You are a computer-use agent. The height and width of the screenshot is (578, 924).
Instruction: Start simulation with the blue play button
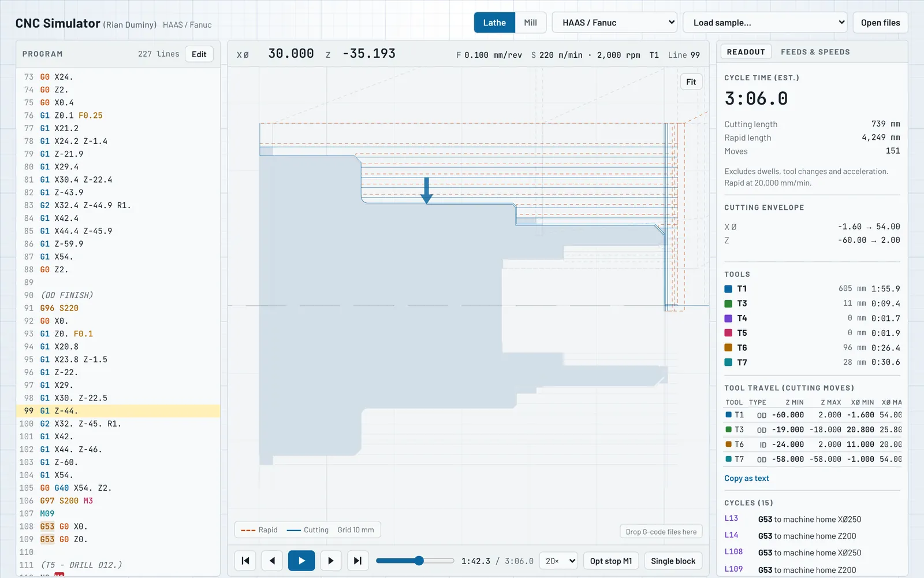pyautogui.click(x=301, y=561)
